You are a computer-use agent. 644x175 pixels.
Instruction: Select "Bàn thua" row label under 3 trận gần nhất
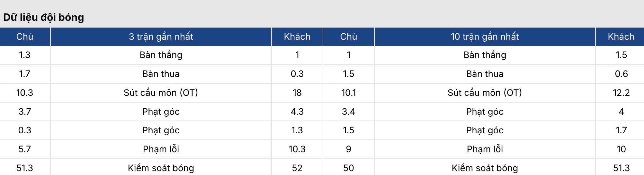point(161,74)
